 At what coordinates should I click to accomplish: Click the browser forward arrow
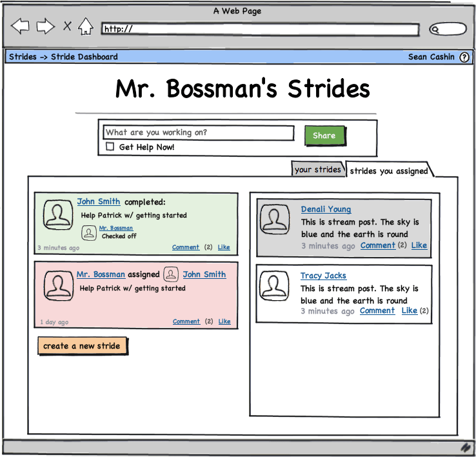[45, 26]
